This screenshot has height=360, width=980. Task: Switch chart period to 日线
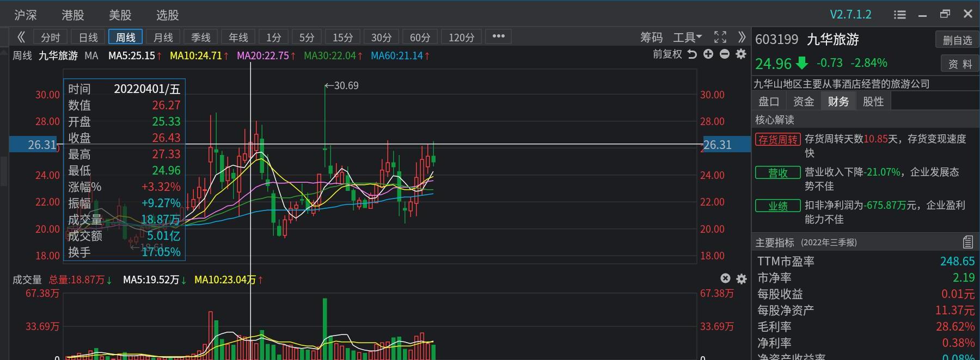click(88, 37)
